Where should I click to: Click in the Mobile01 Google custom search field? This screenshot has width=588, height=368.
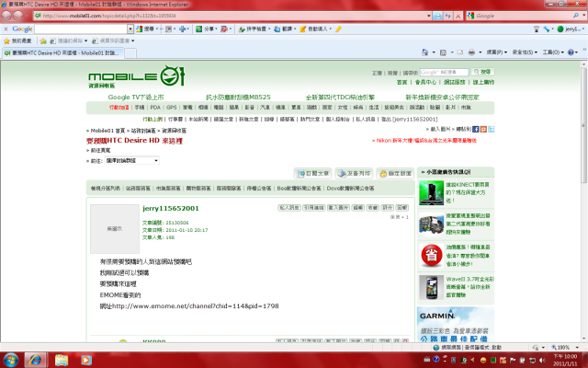click(444, 72)
